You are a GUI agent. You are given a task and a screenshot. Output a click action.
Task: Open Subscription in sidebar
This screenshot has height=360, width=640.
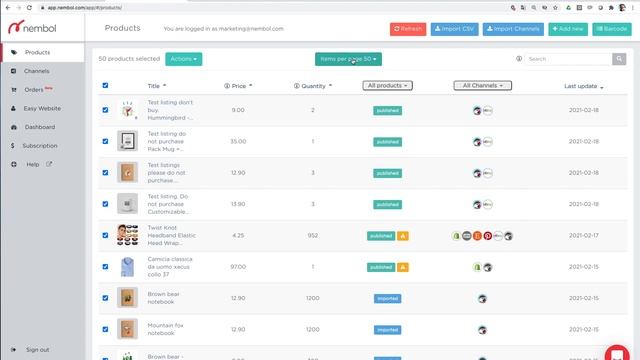coord(40,146)
